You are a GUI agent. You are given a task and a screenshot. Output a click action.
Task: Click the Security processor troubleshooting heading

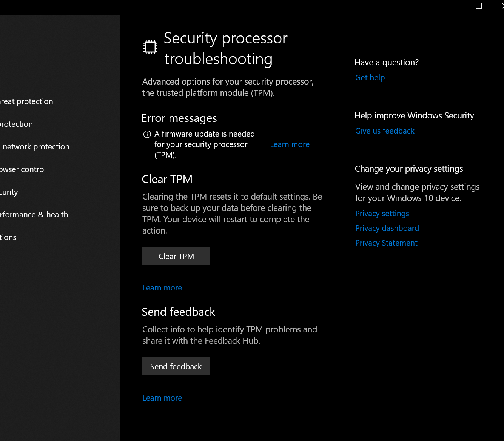(x=226, y=48)
